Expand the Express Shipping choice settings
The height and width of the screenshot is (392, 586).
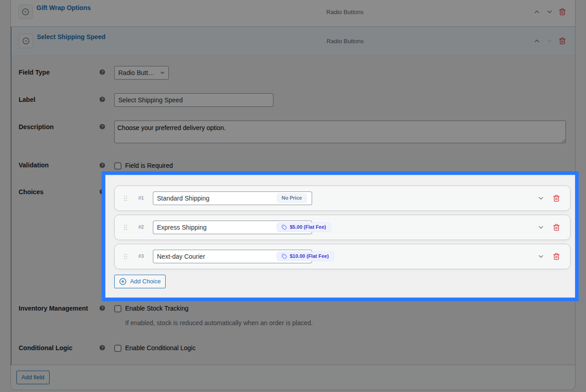click(541, 227)
